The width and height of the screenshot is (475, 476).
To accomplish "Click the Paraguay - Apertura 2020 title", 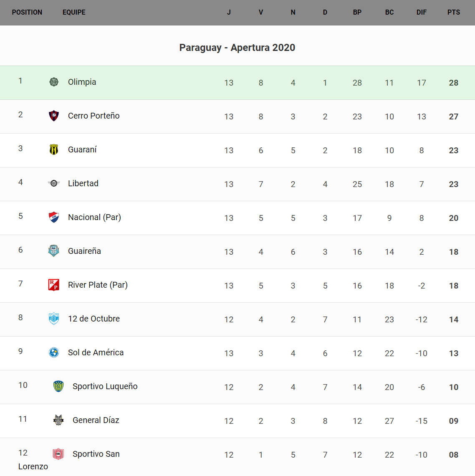I will tap(237, 48).
